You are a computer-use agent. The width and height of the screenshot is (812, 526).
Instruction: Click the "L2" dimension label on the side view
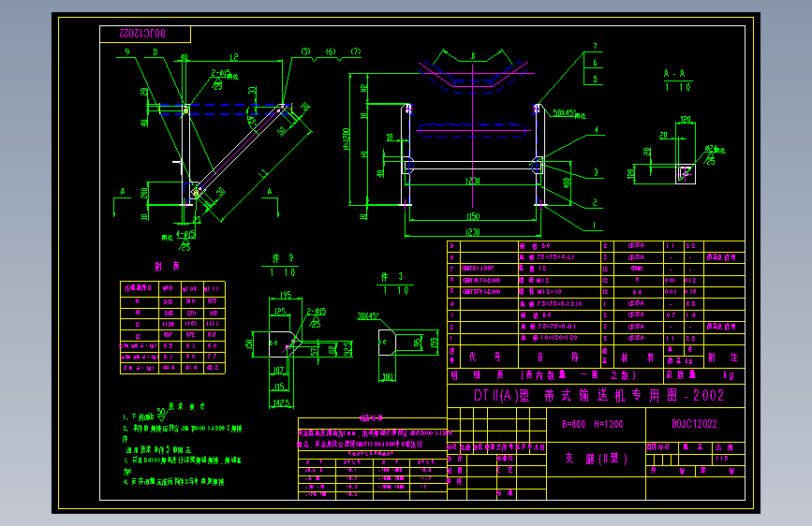(234, 57)
